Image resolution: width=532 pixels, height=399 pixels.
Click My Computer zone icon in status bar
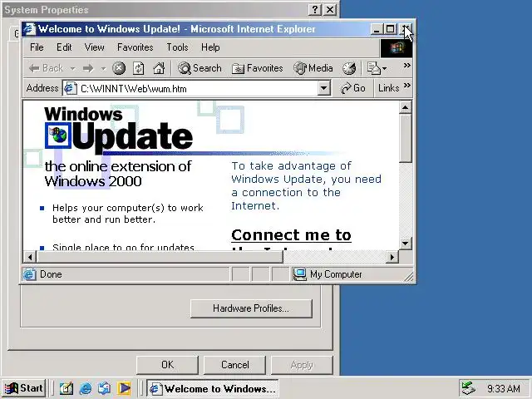click(299, 274)
